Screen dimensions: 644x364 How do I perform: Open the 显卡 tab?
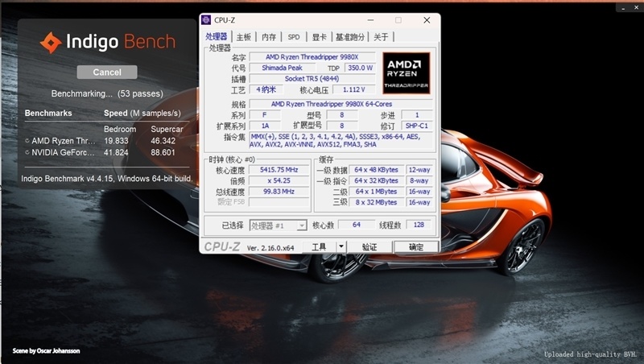319,37
